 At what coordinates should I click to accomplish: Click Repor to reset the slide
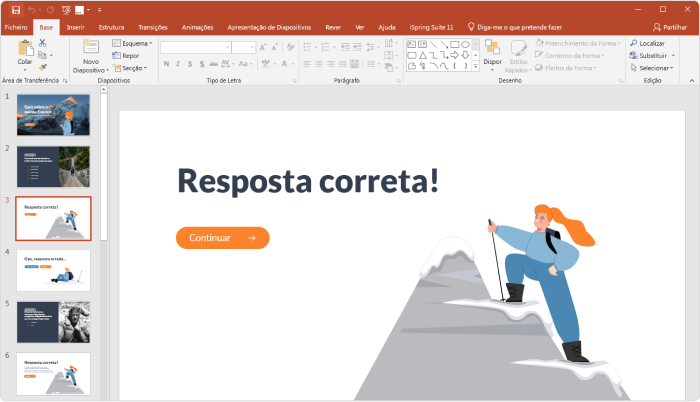(126, 56)
